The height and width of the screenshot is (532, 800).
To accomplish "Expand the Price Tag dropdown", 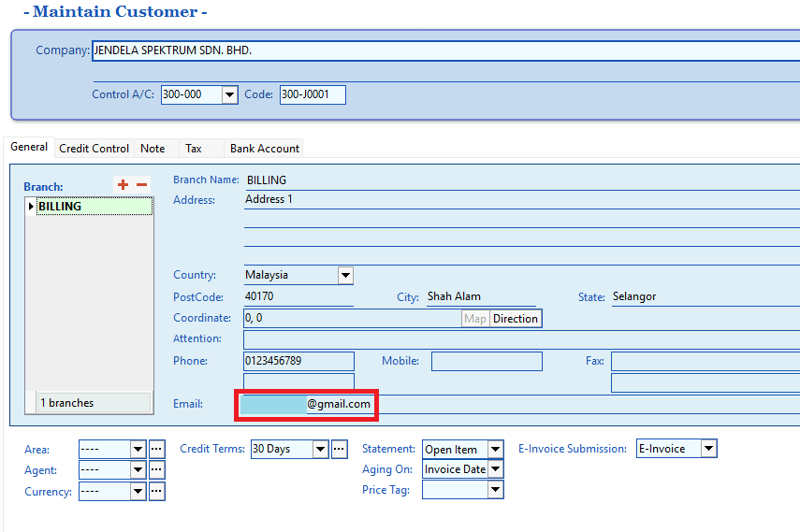I will pyautogui.click(x=495, y=490).
